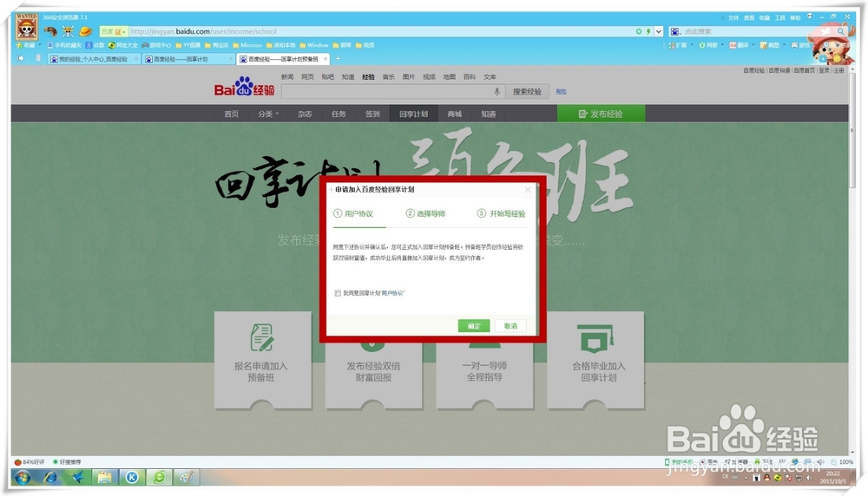Image resolution: width=868 pixels, height=496 pixels.
Task: Open 任务 in the navigation bar
Action: (x=339, y=114)
